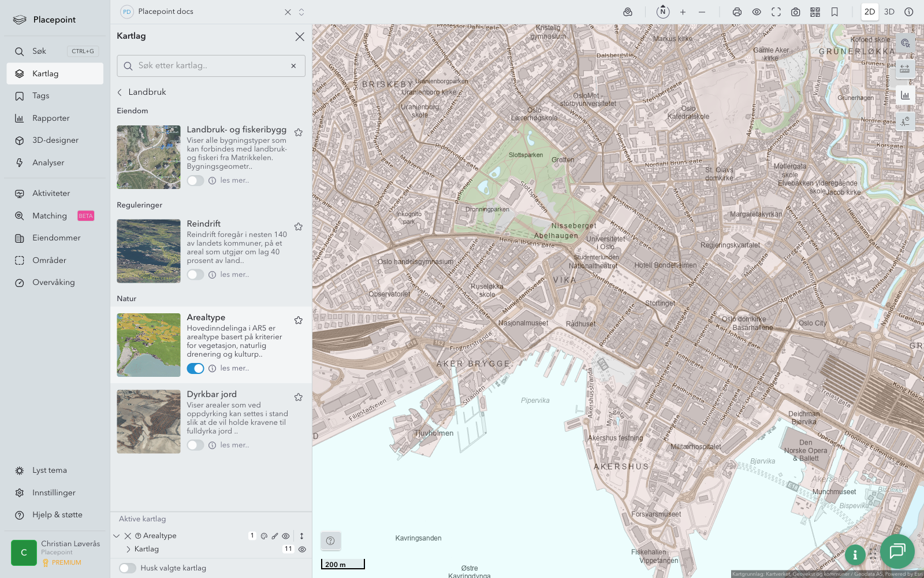Disable the Arealtype layer toggle

[x=195, y=368]
